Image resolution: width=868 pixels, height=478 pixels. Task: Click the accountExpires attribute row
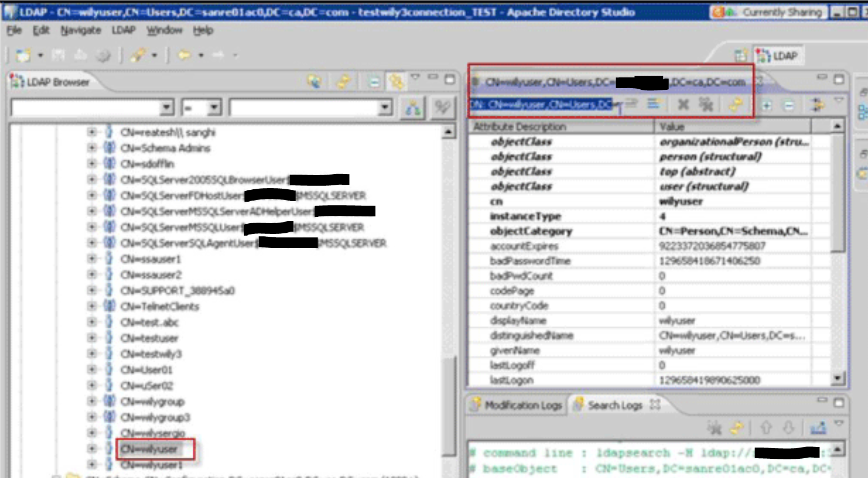coord(650,246)
